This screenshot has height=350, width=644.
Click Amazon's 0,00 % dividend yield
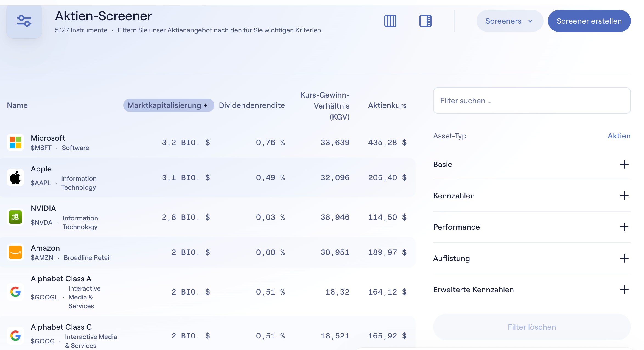click(270, 252)
